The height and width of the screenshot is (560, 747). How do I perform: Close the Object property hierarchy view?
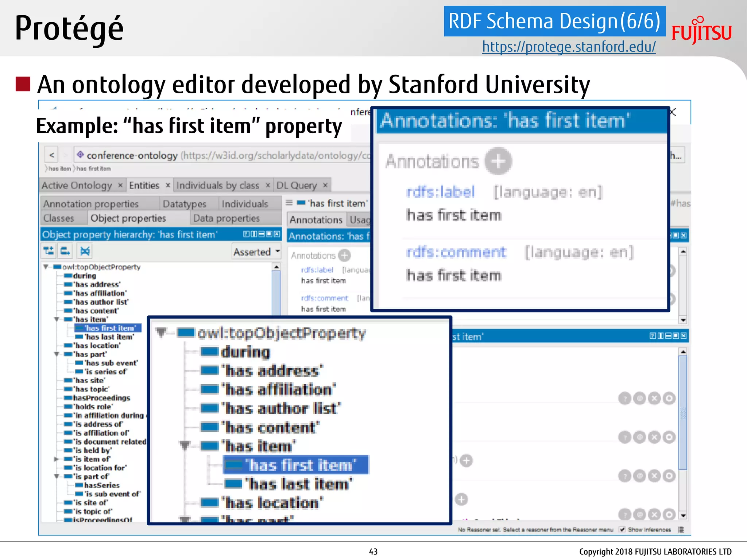tap(277, 234)
